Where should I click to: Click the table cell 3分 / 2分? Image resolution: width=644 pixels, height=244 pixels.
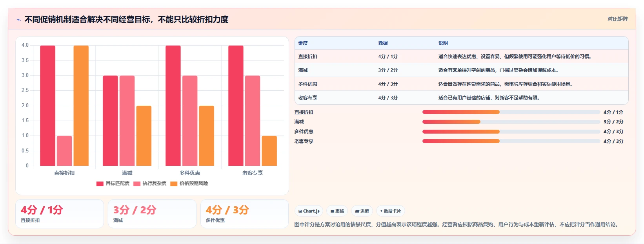(388, 70)
